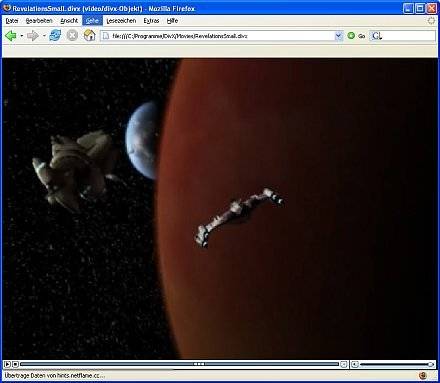The width and height of the screenshot is (440, 383).
Task: Stop the DivX video playback
Action: coord(15,364)
